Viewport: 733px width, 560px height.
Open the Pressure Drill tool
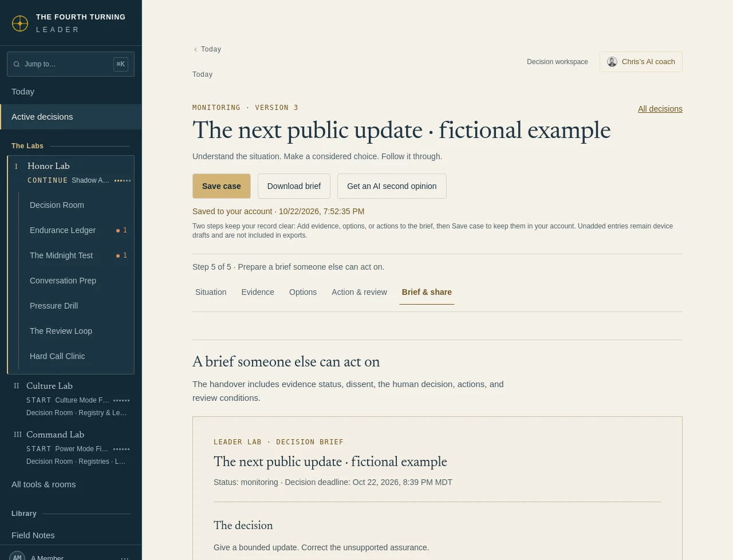(x=77, y=306)
